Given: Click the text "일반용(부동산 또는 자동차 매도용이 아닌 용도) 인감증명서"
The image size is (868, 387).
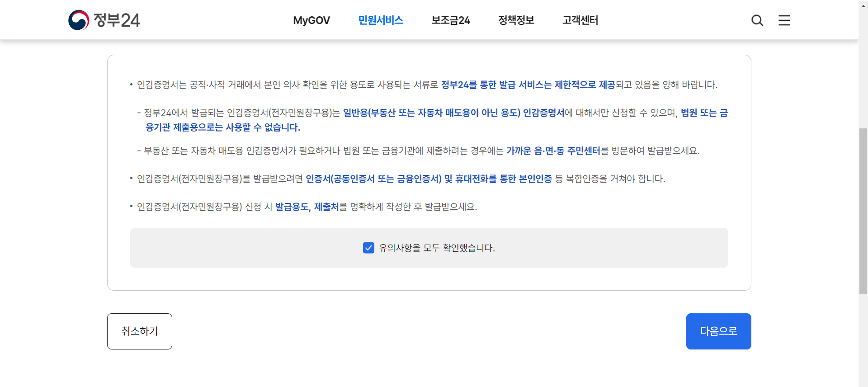Looking at the screenshot, I should [454, 113].
